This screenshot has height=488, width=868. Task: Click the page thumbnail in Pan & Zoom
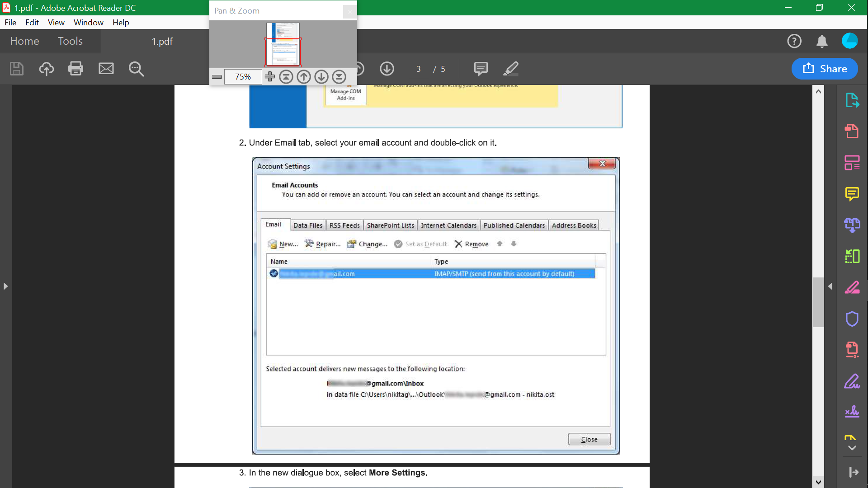click(283, 44)
